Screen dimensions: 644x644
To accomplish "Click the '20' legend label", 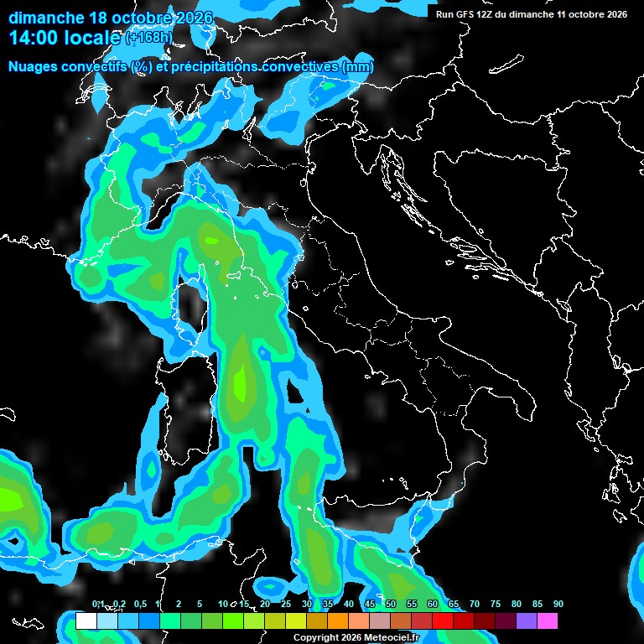I will click(x=265, y=604).
